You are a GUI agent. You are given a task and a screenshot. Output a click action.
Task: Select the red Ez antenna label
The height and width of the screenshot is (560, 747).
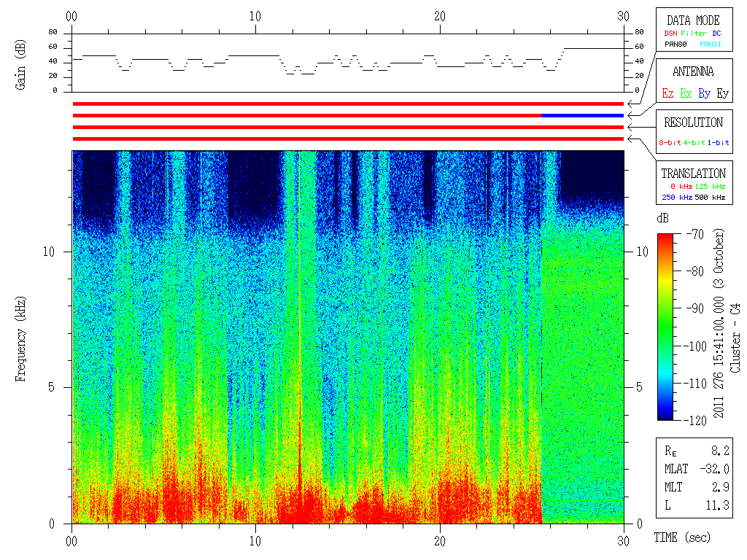pyautogui.click(x=668, y=93)
